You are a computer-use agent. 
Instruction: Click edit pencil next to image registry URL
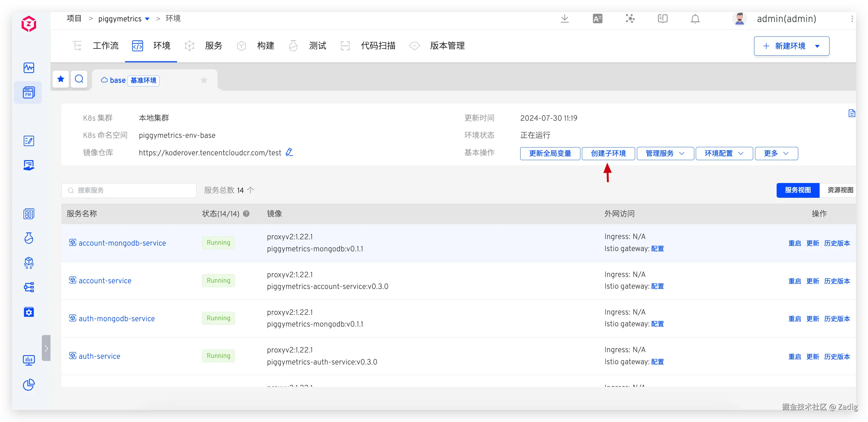(289, 153)
